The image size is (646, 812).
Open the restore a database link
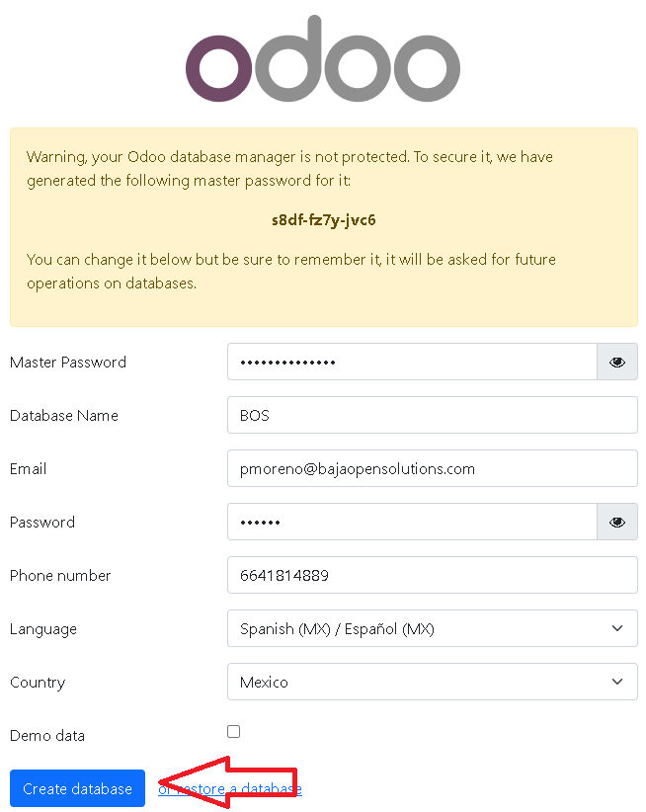[230, 788]
